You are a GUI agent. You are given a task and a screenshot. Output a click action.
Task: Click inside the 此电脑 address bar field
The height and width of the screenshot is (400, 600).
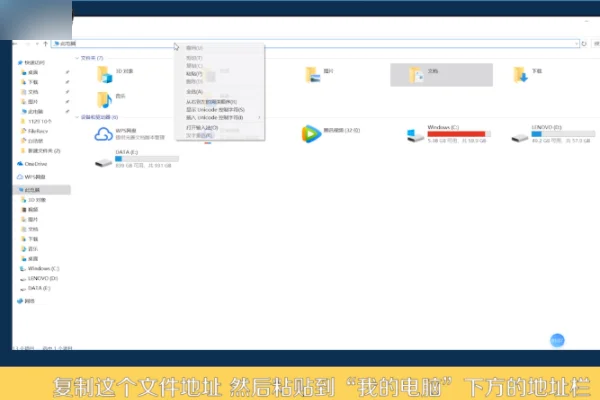(x=316, y=44)
